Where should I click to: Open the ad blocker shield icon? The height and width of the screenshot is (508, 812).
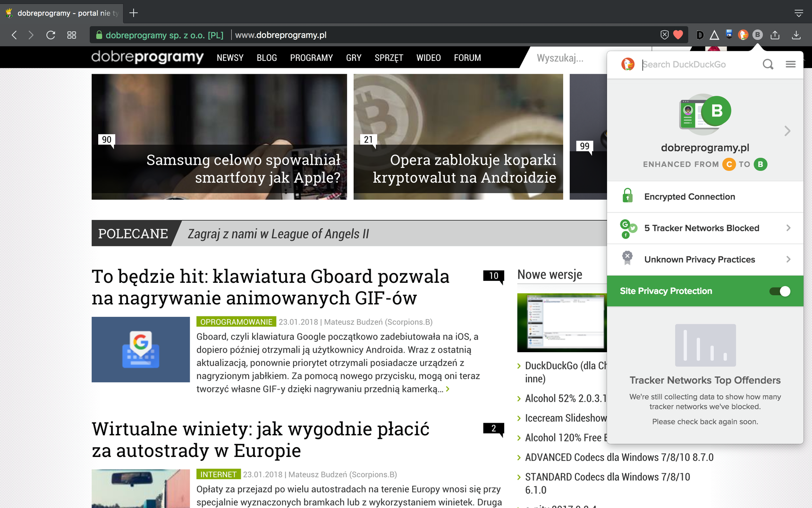coord(664,34)
